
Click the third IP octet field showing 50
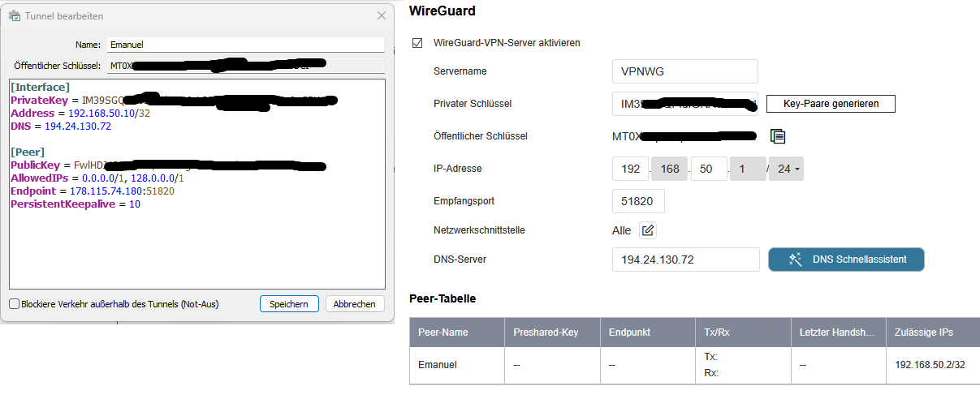[709, 169]
